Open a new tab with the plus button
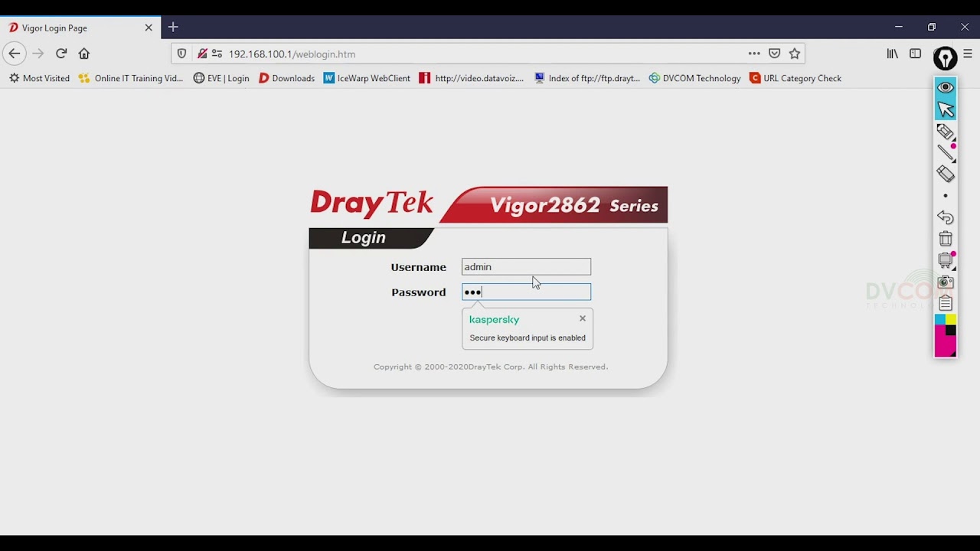Image resolution: width=980 pixels, height=551 pixels. tap(173, 28)
